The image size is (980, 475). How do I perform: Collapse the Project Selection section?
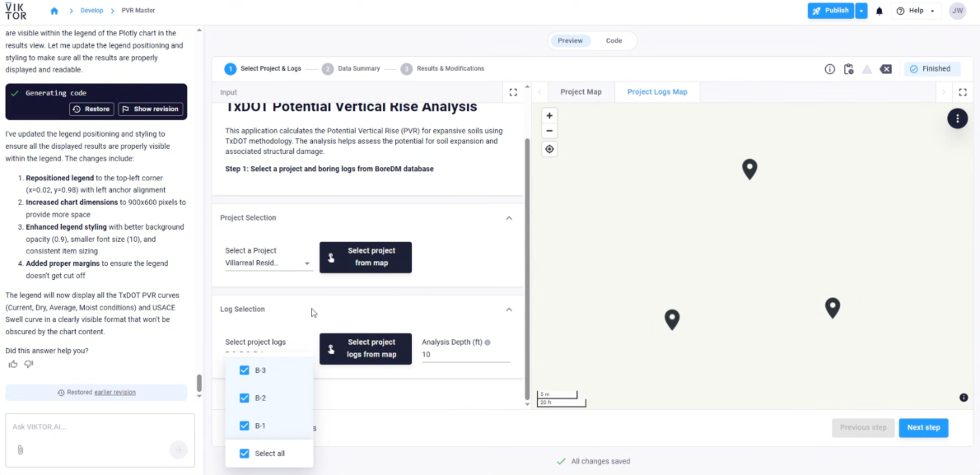pos(509,218)
